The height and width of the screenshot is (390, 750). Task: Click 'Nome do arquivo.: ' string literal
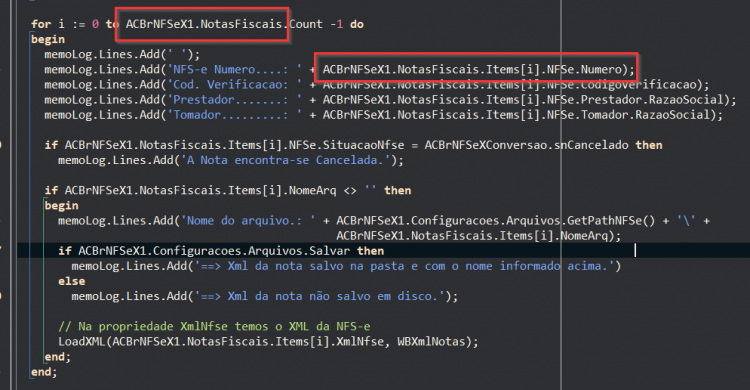click(x=248, y=221)
